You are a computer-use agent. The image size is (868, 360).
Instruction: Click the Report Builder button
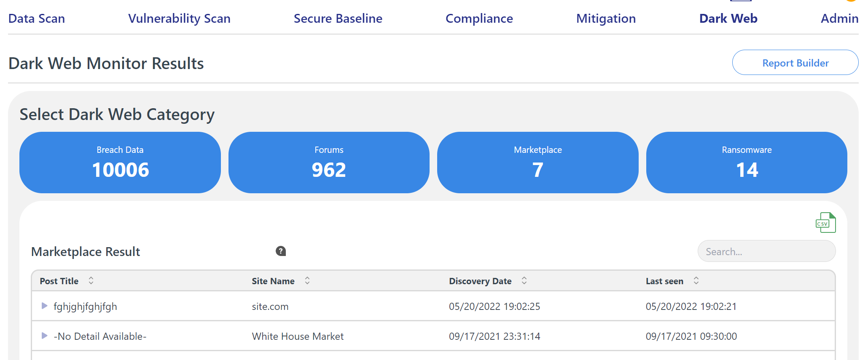795,63
